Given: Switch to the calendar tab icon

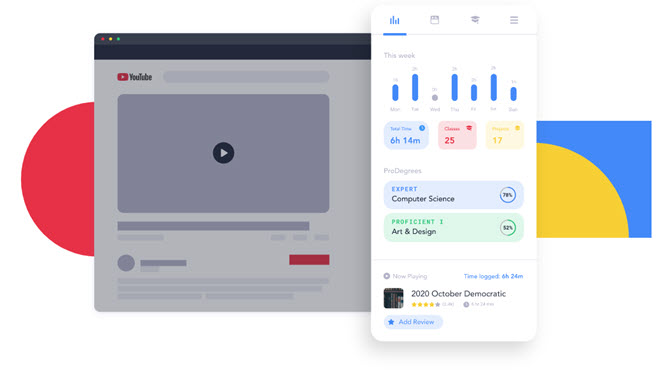Looking at the screenshot, I should click(x=435, y=20).
